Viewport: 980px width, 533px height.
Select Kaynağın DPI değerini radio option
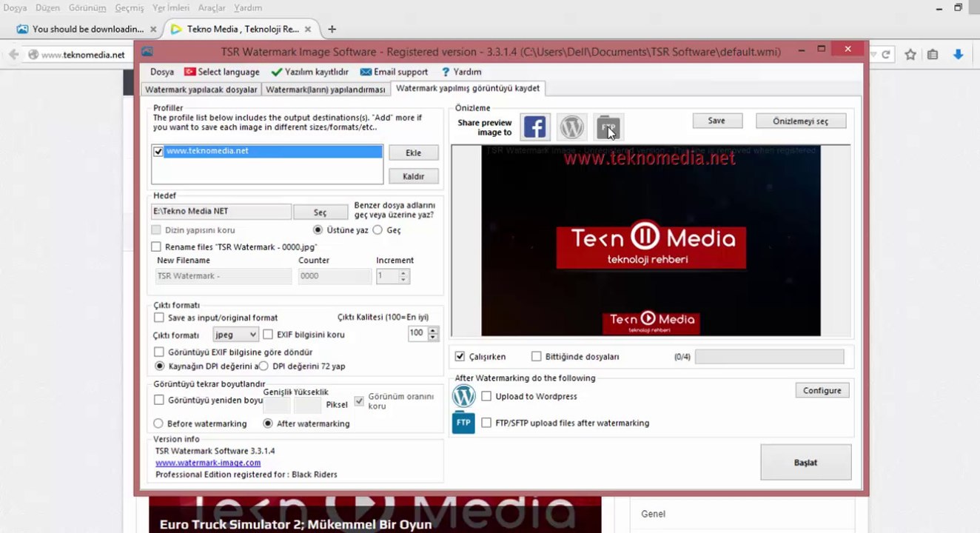(x=159, y=366)
